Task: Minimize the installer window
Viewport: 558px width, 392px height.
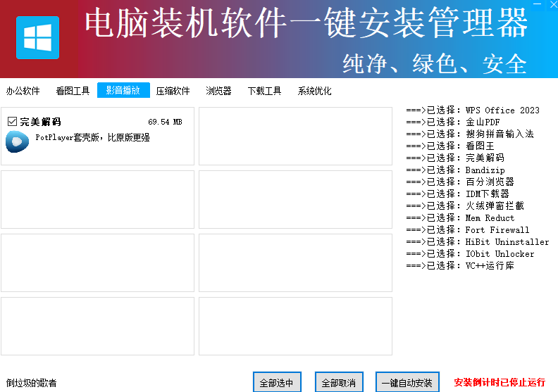Action: pyautogui.click(x=536, y=6)
